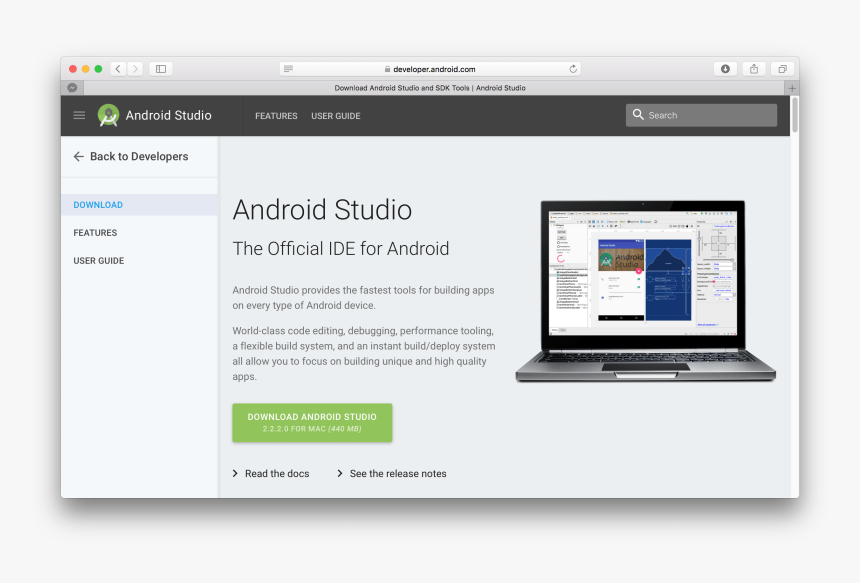Click the Android Studio logo icon

pos(108,116)
